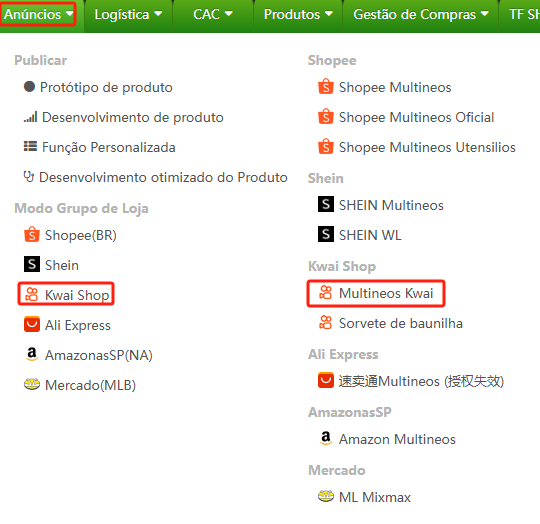Open the Amazon Multineos store
The image size is (540, 524).
point(397,439)
